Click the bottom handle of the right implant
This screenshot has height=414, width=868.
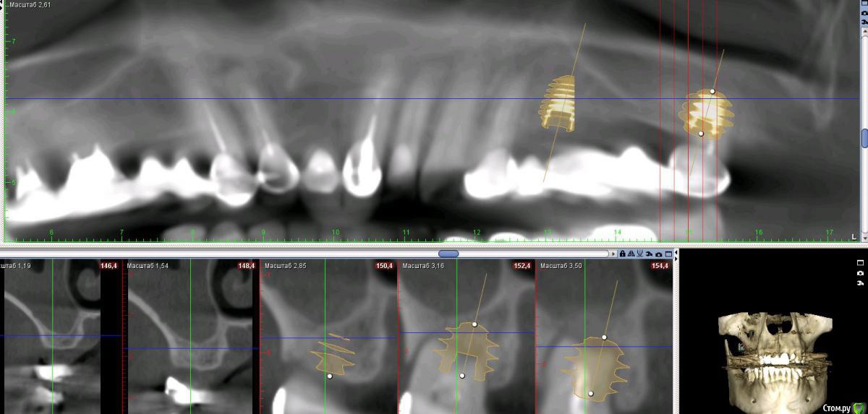coord(701,133)
